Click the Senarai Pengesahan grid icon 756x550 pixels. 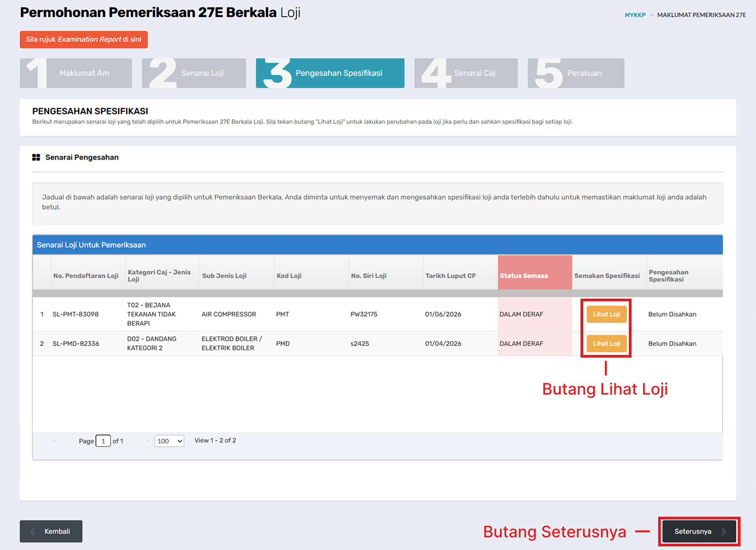pyautogui.click(x=36, y=157)
